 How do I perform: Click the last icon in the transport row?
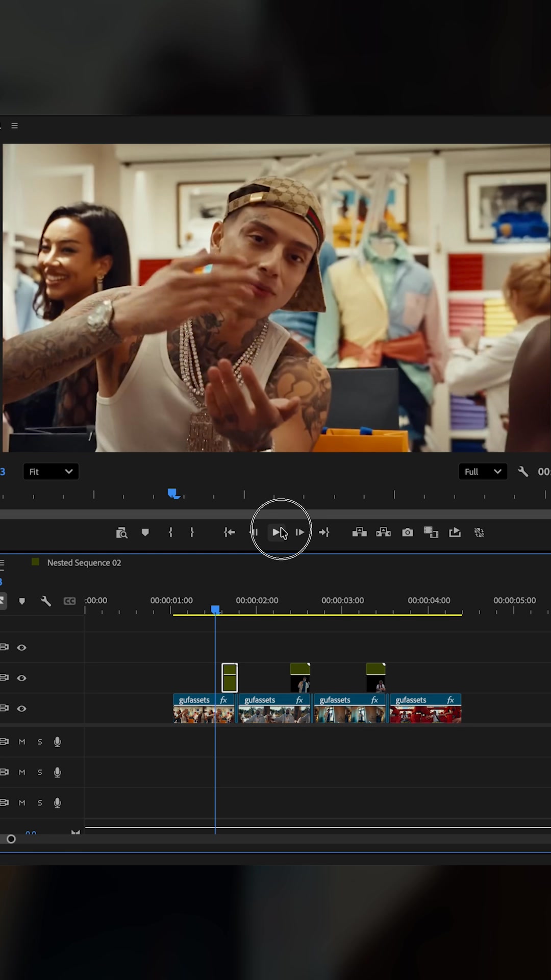point(479,532)
